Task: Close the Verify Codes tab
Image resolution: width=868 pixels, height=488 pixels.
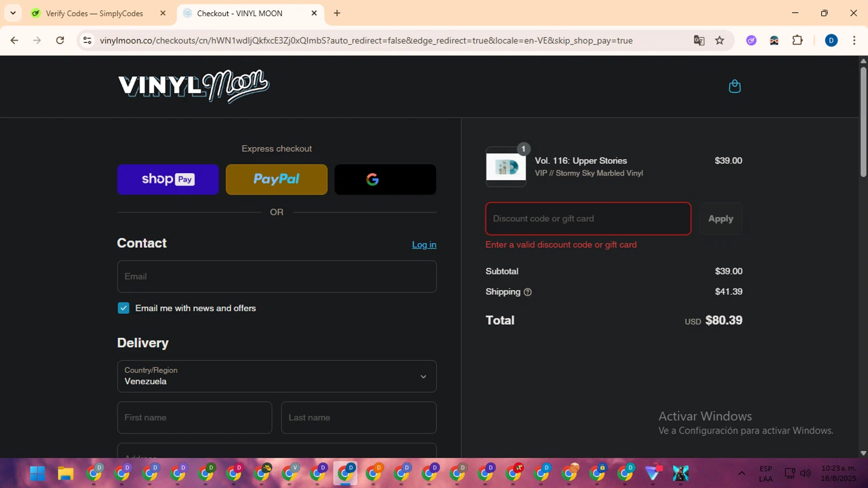Action: coord(163,13)
